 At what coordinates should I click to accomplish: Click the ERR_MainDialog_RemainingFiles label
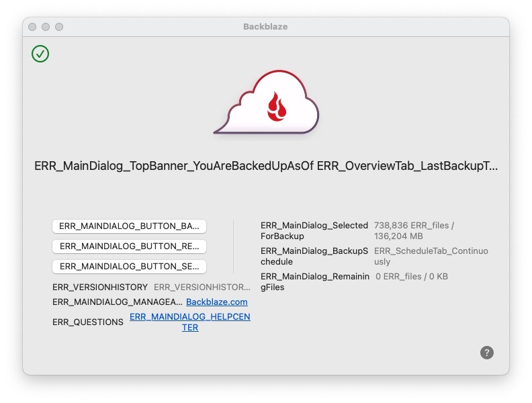tap(315, 281)
